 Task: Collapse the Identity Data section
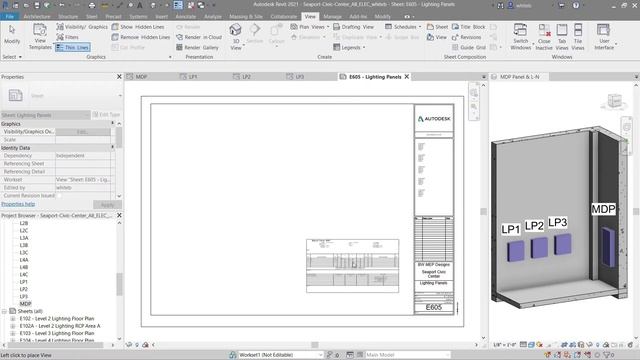point(112,147)
